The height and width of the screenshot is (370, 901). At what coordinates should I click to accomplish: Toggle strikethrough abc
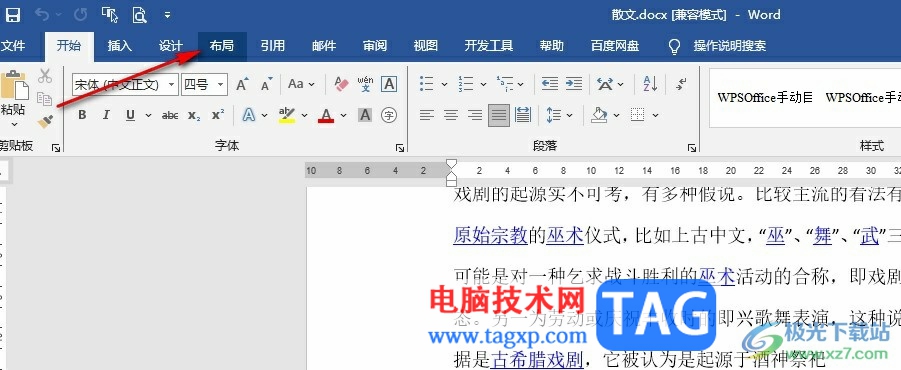170,115
